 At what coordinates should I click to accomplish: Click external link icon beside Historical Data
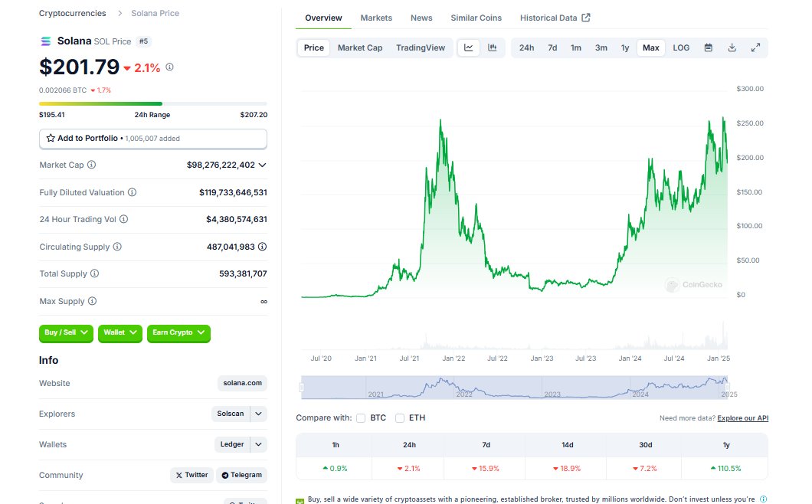pos(586,18)
